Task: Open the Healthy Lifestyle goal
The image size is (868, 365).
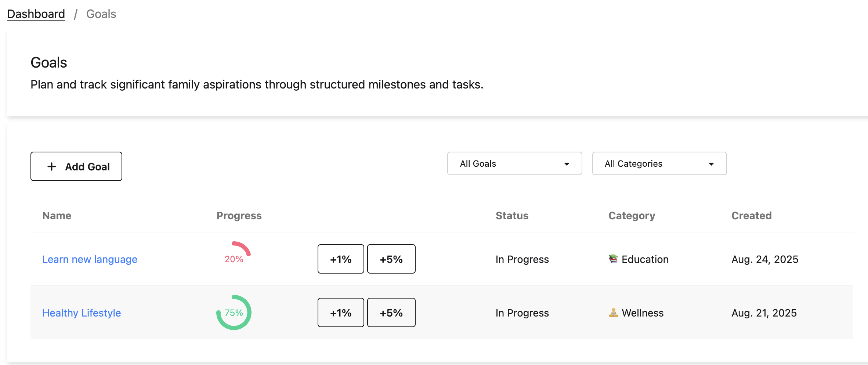Action: (82, 313)
